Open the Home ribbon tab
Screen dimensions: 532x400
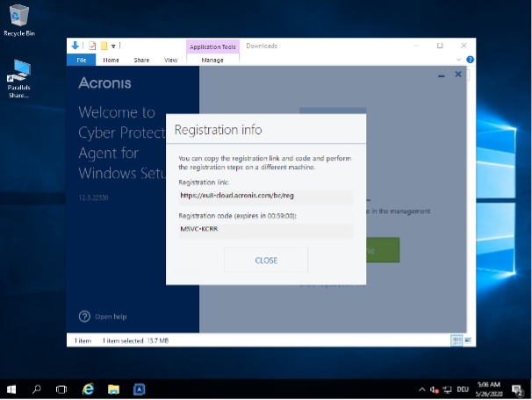(x=111, y=60)
